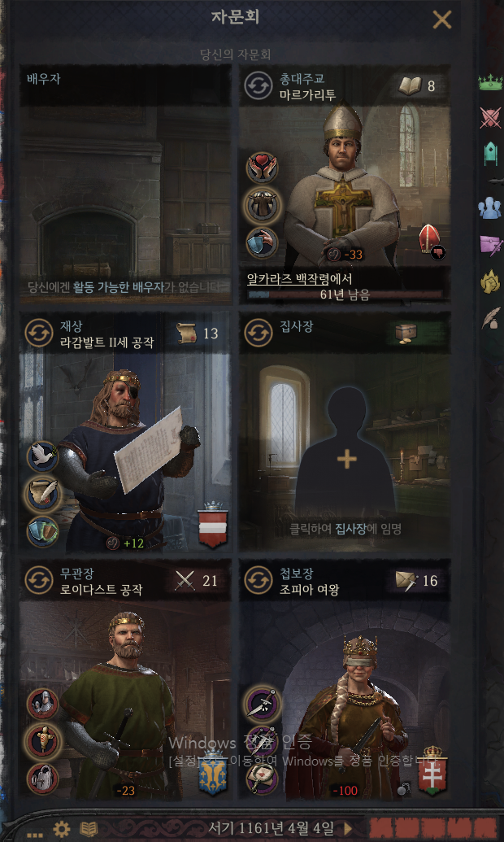Viewport: 504px width, 842px height.
Task: Click 클릭하여 집사장에 임명 to appoint steward
Action: click(345, 529)
